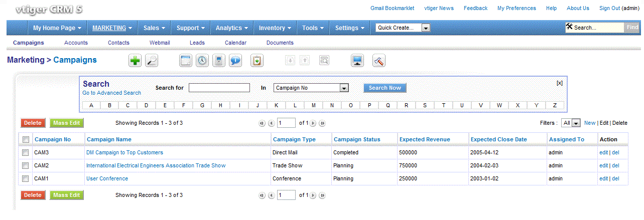Tick the checkbox for CAM3 row
This screenshot has width=644, height=220.
tap(26, 152)
